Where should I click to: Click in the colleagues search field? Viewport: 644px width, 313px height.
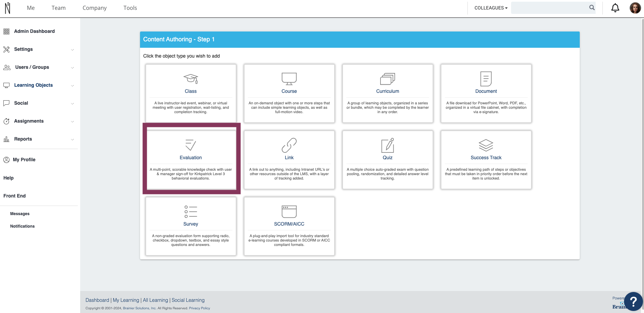550,8
